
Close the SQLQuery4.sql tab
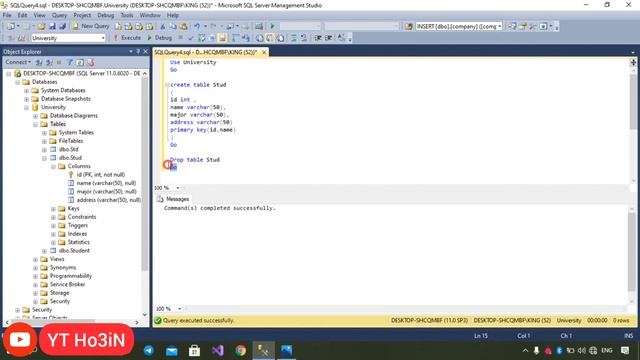coord(264,52)
